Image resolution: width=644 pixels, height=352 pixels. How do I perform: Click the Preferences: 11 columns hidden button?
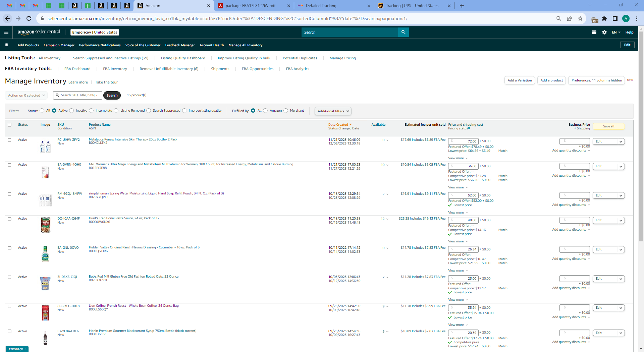[x=596, y=80]
